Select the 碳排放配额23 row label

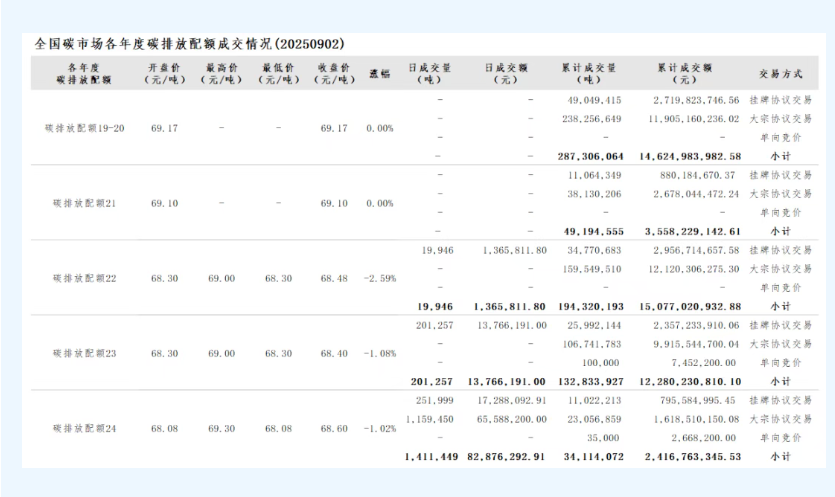coord(84,353)
